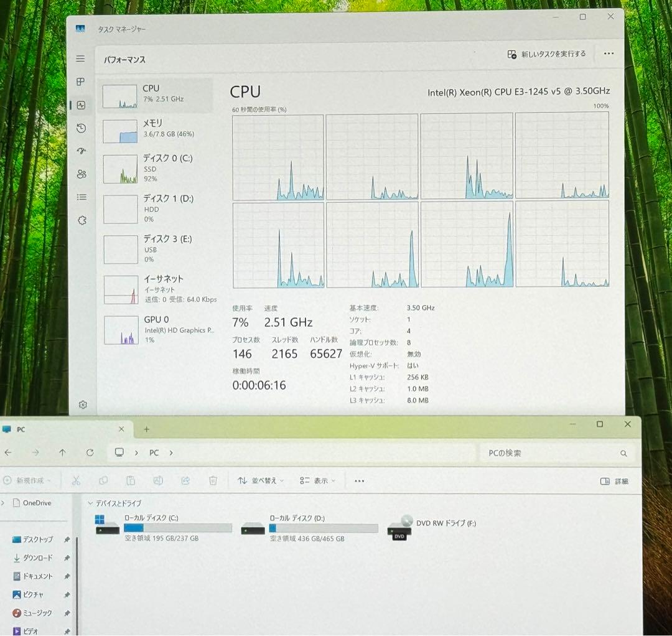Click the 新しいタスクを実行する button
The height and width of the screenshot is (636, 672).
click(x=546, y=54)
